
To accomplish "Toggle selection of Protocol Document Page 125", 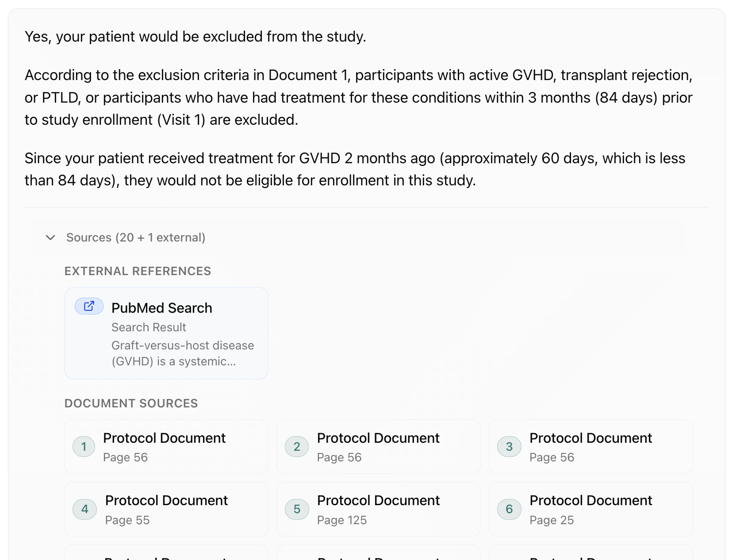I will click(378, 509).
